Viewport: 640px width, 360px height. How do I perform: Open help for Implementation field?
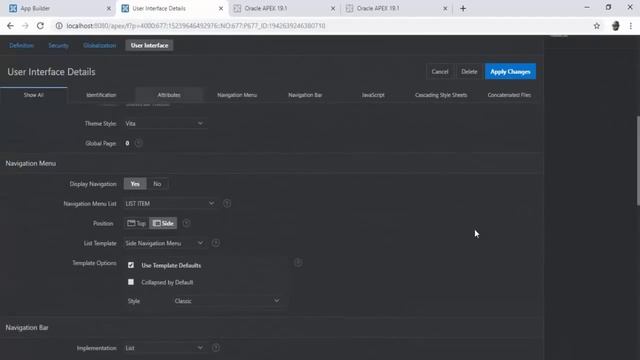point(216,347)
